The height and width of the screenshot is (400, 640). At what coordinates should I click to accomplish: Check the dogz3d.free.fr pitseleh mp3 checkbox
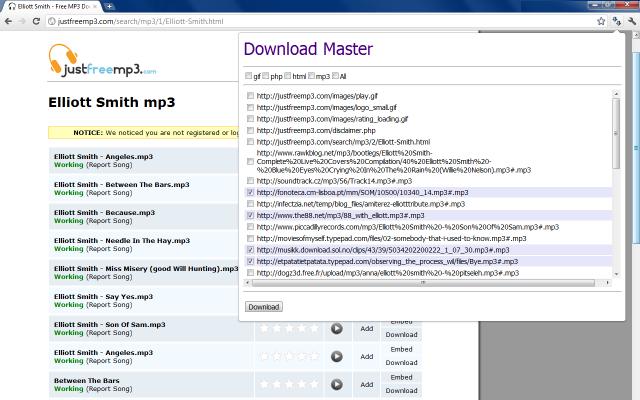[x=250, y=272]
